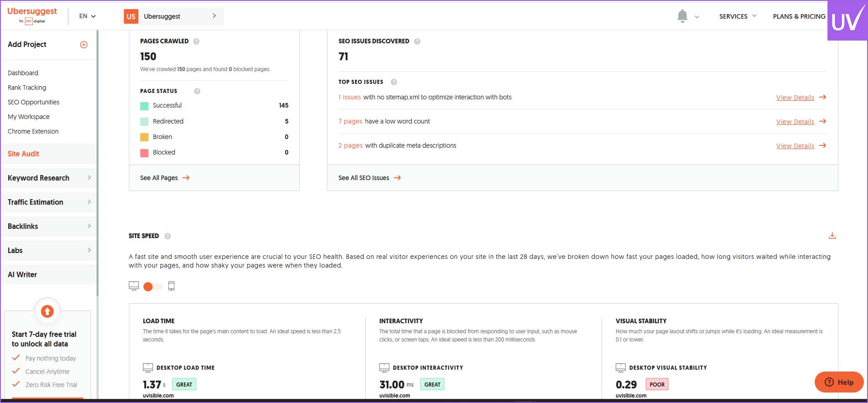The image size is (868, 403).
Task: Click the notification bell icon
Action: (682, 16)
